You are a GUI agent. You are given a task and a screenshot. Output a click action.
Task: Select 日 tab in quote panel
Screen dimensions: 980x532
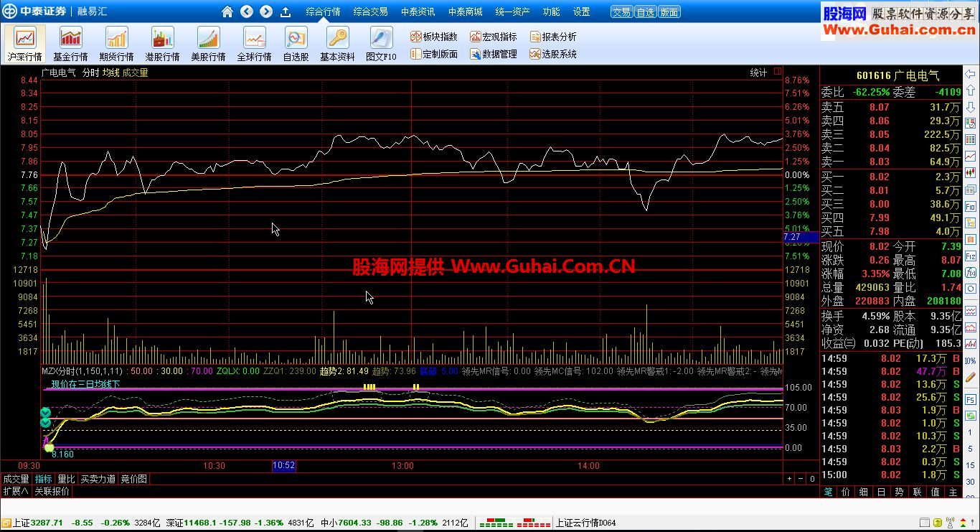coord(882,492)
